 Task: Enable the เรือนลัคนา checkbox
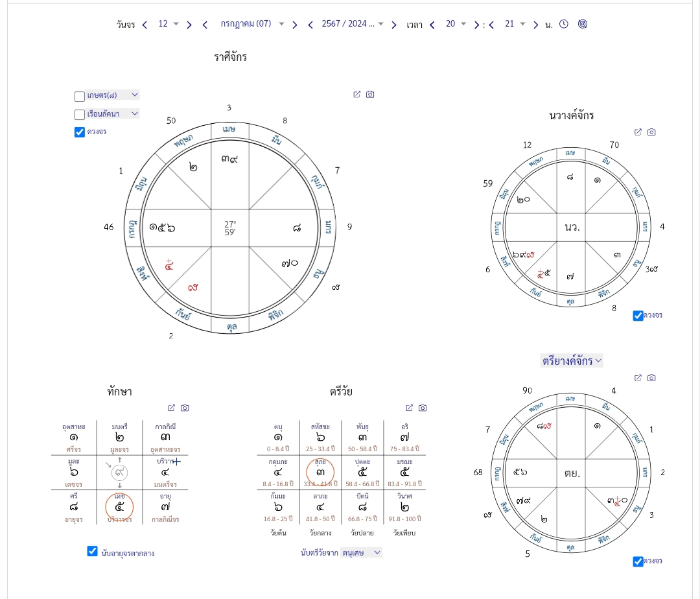pyautogui.click(x=80, y=115)
